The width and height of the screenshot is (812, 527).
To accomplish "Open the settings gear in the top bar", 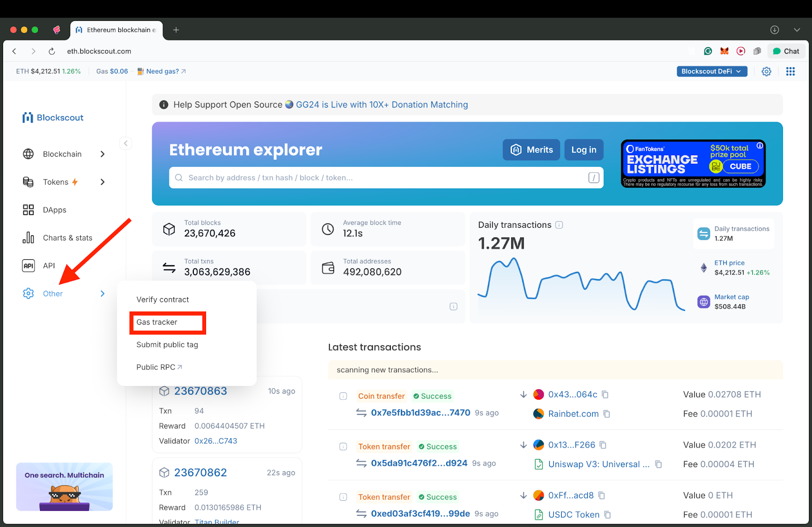I will 766,71.
